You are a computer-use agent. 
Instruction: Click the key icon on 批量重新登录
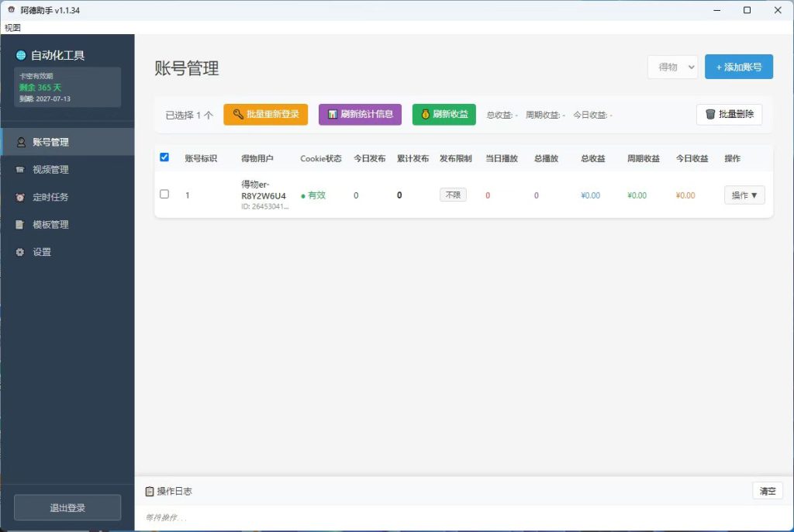238,114
